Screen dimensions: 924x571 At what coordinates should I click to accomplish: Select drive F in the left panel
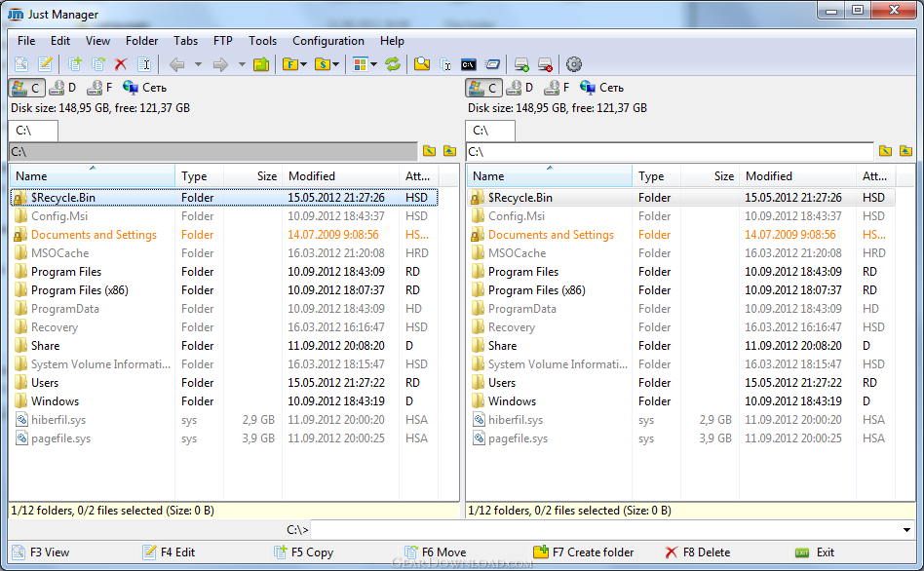pos(99,88)
